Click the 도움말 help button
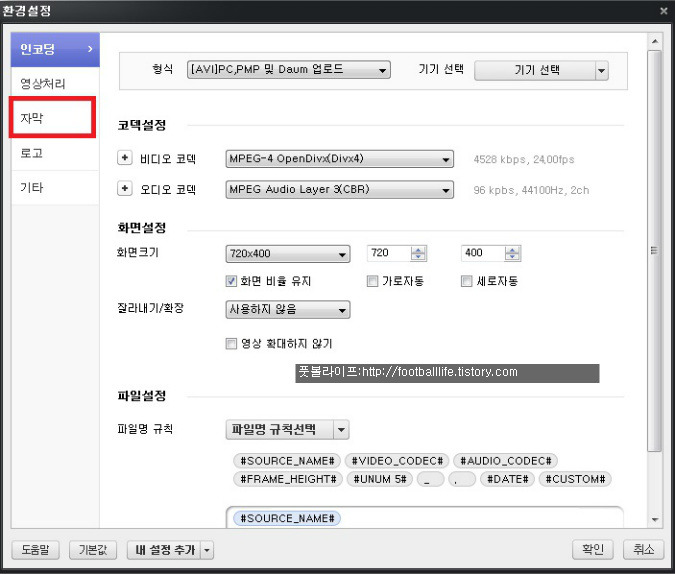The width and height of the screenshot is (675, 574). [x=35, y=549]
